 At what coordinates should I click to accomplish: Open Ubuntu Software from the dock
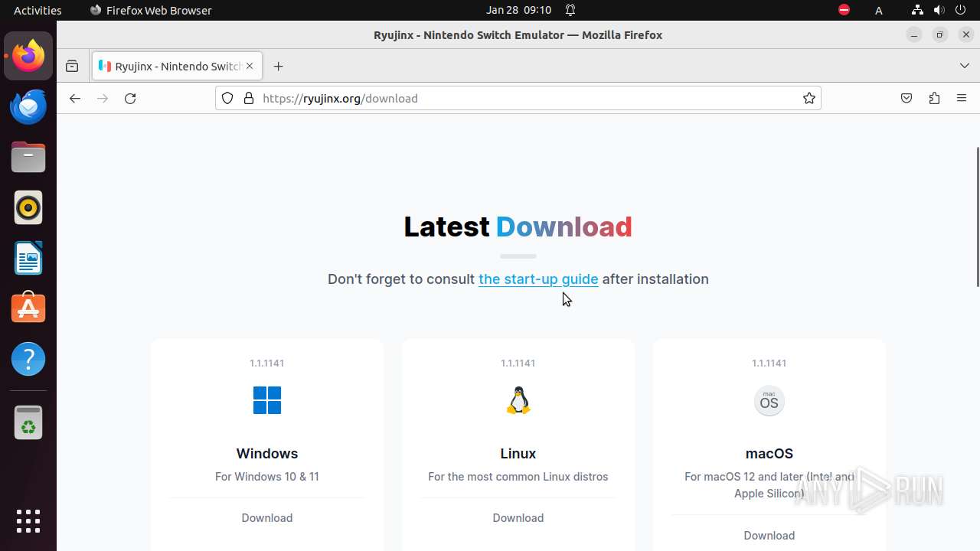28,308
